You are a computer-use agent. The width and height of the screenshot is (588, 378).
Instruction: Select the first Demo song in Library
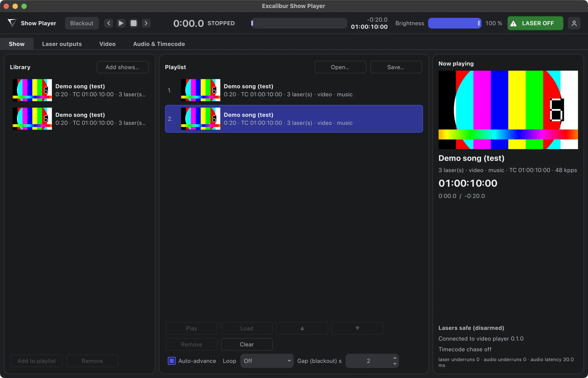(x=80, y=90)
